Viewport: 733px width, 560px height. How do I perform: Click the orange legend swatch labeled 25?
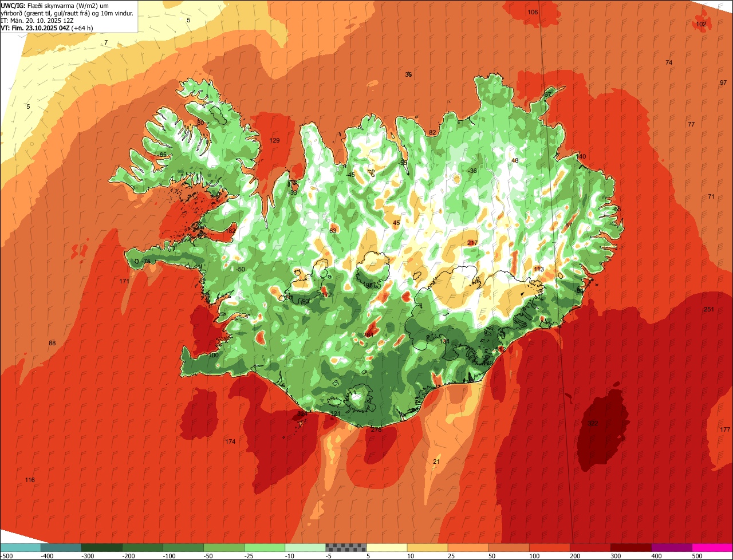pyautogui.click(x=468, y=547)
